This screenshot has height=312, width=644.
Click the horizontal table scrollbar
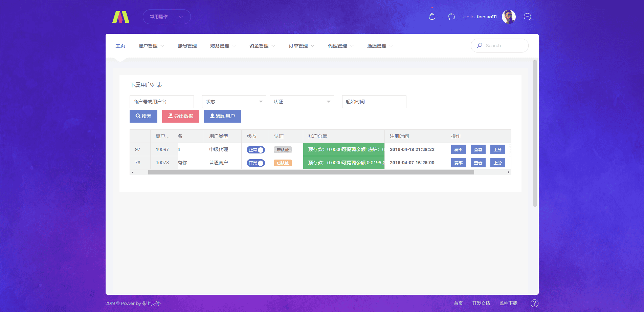[311, 172]
